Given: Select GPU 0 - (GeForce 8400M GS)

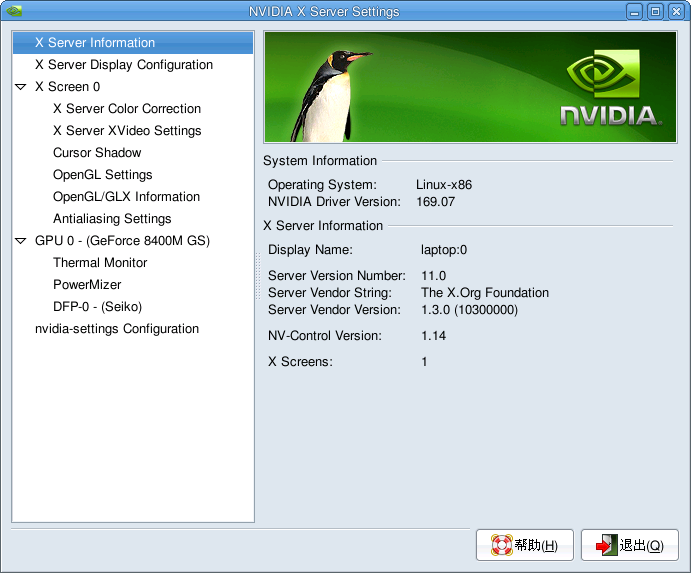Looking at the screenshot, I should click(123, 241).
